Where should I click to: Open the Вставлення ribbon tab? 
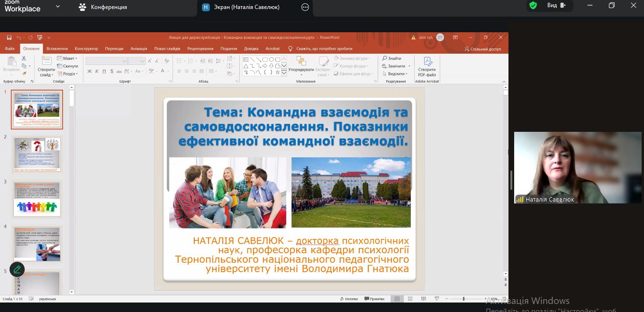(57, 48)
